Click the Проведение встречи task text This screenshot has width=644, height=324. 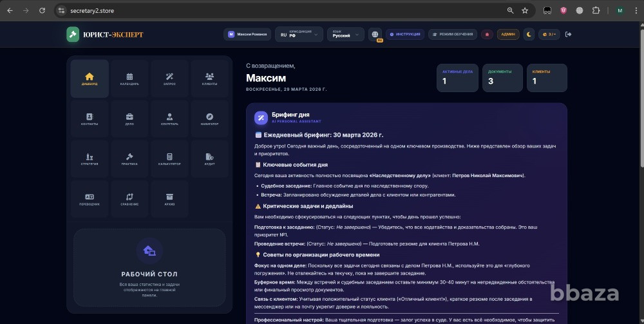[367, 244]
